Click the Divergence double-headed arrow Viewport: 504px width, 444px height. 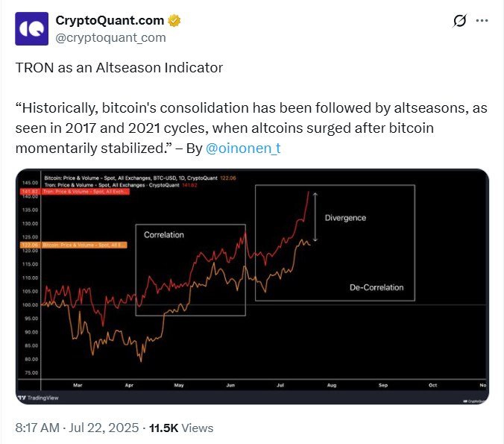click(x=316, y=217)
